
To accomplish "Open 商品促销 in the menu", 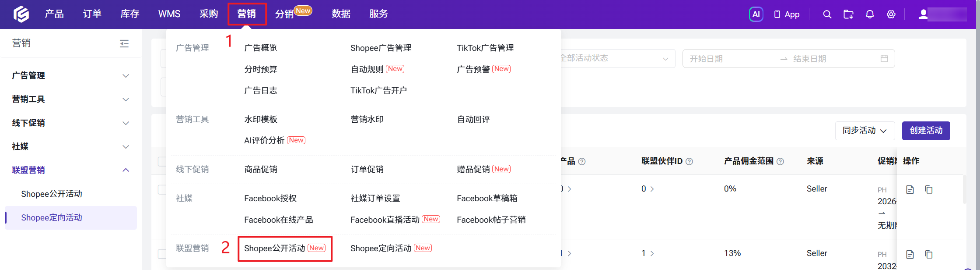I will (261, 170).
